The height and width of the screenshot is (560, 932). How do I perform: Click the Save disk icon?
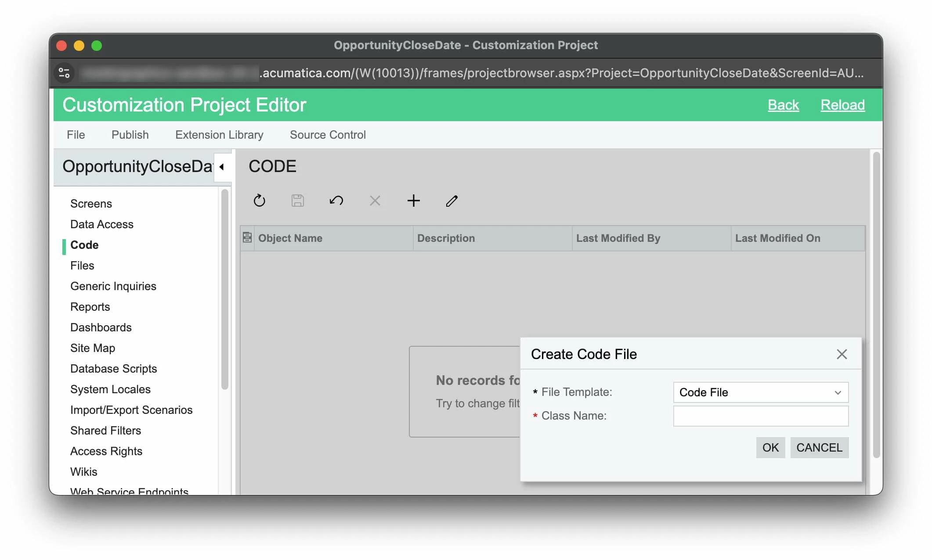click(x=298, y=201)
